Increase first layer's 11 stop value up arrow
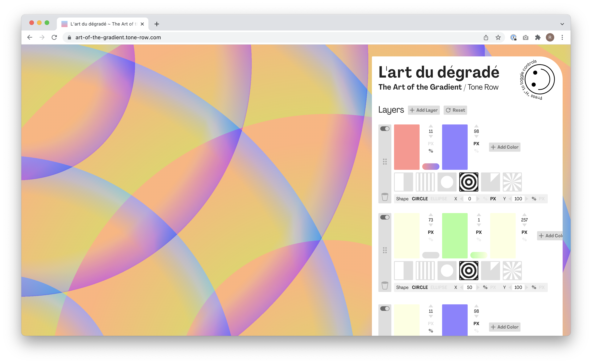 point(431,126)
